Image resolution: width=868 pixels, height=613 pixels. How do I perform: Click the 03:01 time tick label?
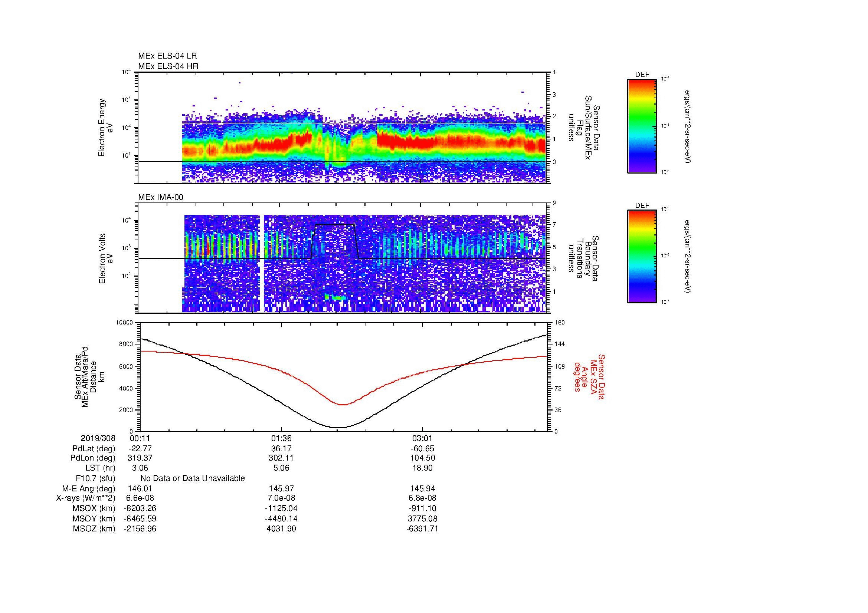point(422,438)
